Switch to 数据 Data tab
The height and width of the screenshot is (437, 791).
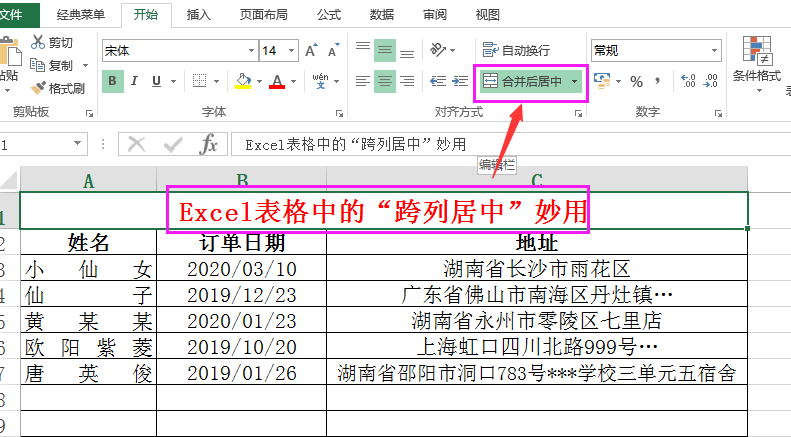[381, 15]
